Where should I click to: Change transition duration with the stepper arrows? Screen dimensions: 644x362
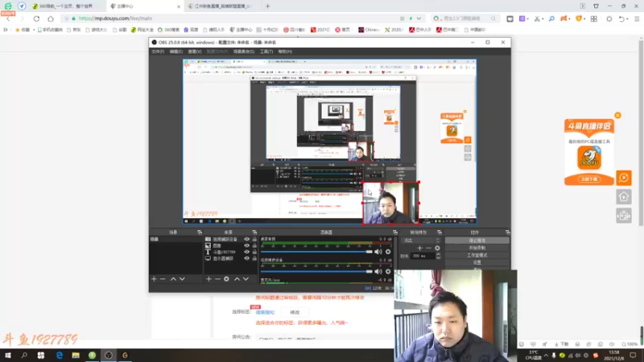point(438,256)
